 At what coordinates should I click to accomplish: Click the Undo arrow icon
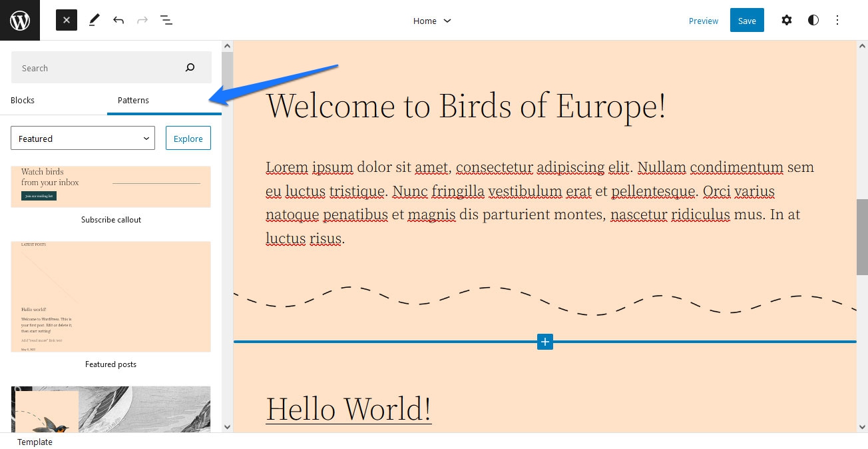point(118,20)
